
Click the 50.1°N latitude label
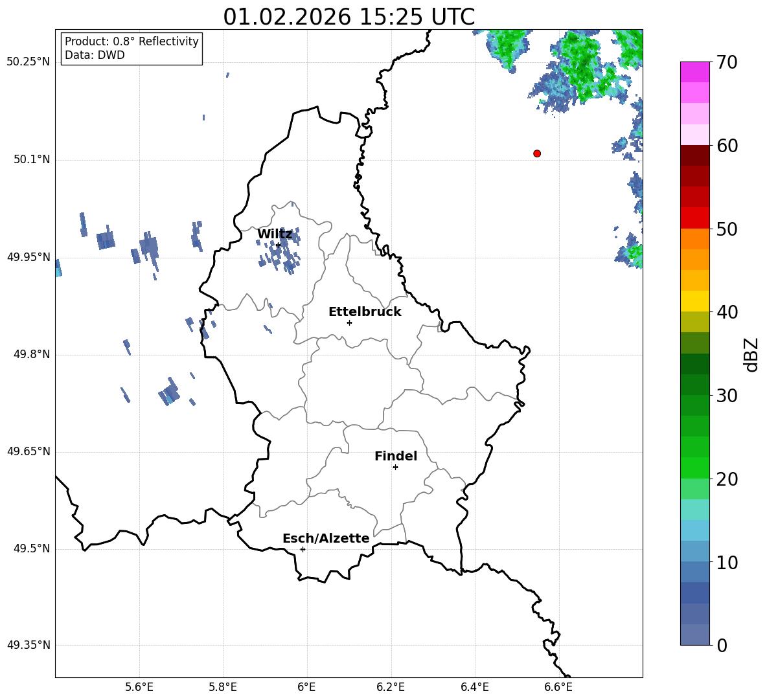[x=32, y=160]
